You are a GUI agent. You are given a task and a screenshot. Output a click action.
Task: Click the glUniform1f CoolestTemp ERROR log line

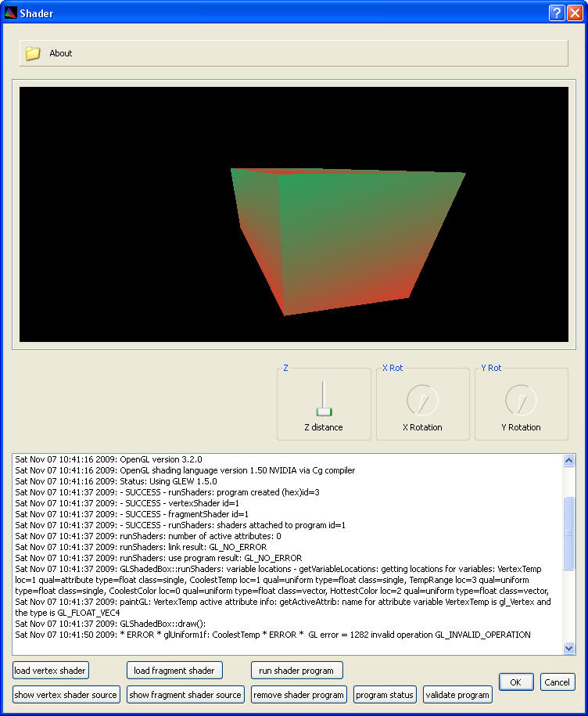pos(273,635)
